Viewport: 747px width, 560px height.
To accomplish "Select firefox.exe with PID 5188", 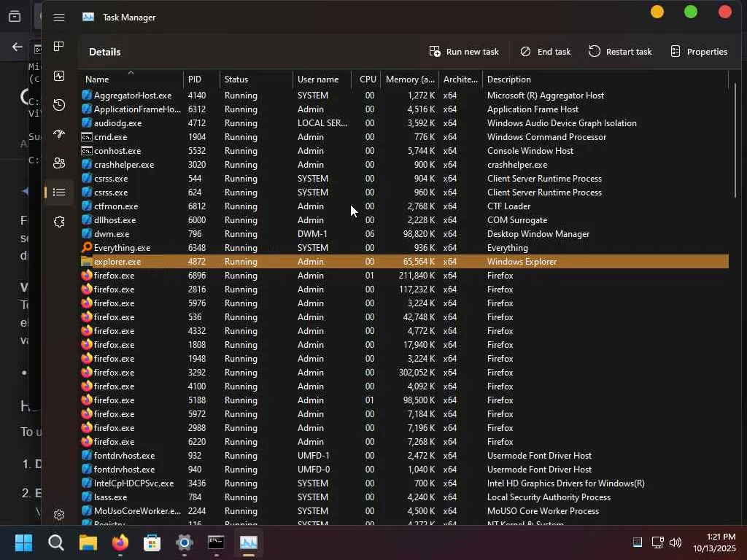I will (x=404, y=400).
